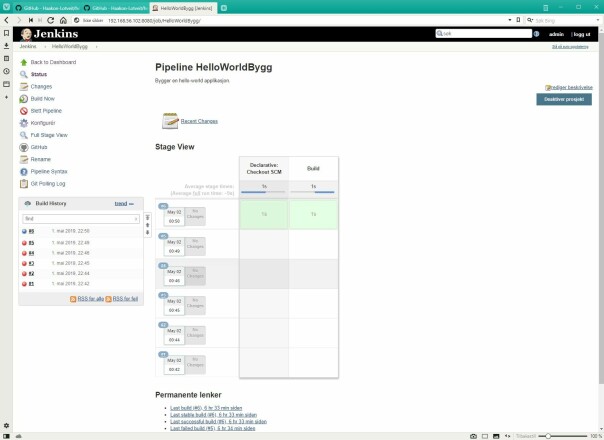
Task: Open the Build History trend link
Action: (121, 203)
